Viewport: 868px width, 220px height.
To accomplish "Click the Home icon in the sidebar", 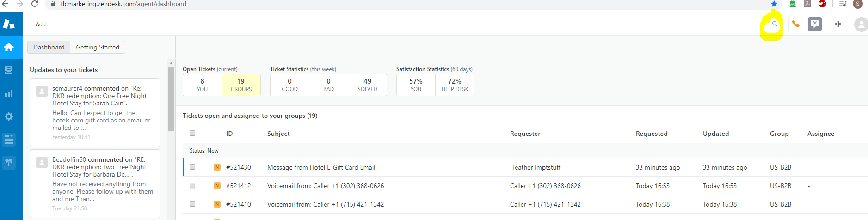I will coord(9,47).
